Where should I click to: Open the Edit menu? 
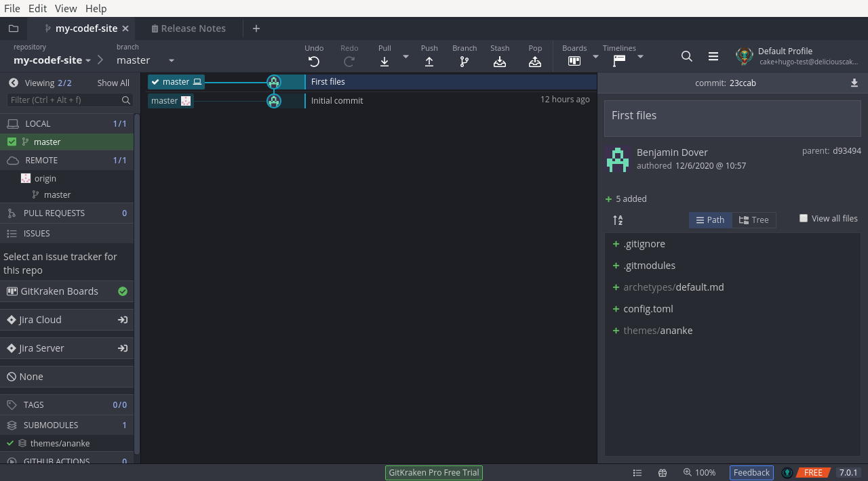coord(38,8)
